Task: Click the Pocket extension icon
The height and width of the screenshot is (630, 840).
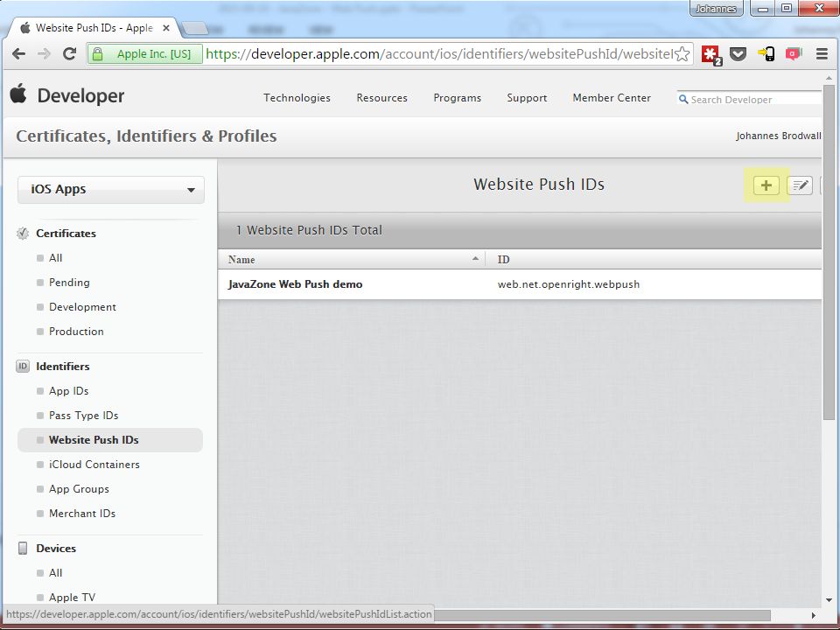Action: [738, 53]
